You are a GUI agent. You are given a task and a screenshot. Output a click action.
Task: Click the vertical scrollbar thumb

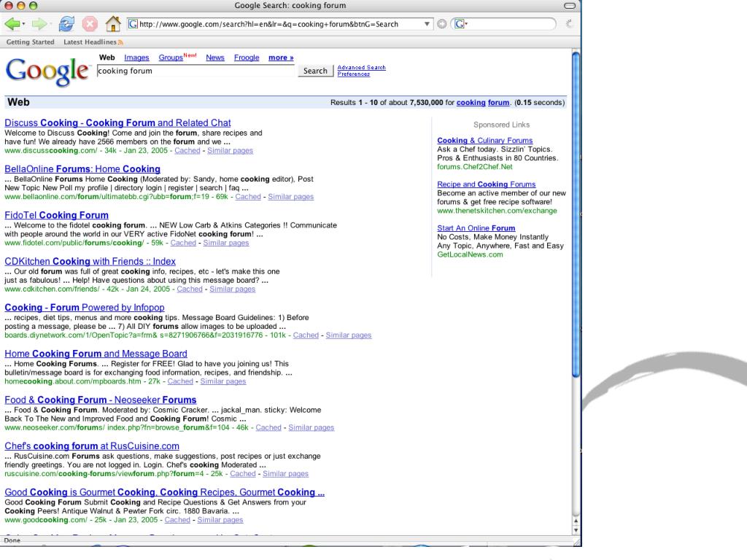pyautogui.click(x=576, y=214)
